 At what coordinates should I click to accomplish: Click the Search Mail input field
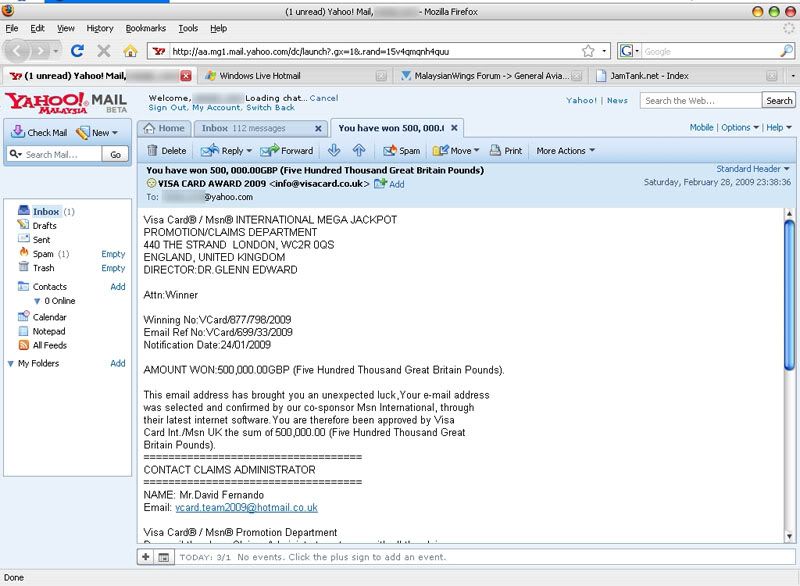(62, 154)
